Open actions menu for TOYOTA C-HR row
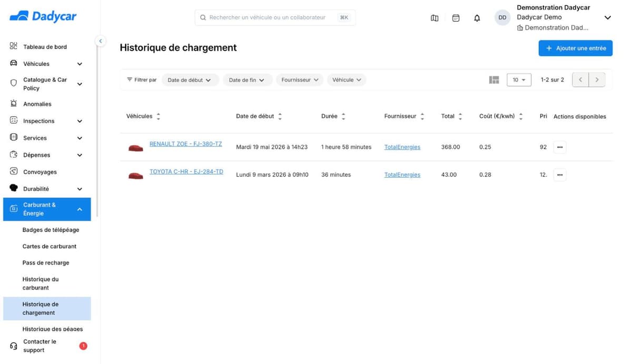This screenshot has width=632, height=364. [x=560, y=175]
